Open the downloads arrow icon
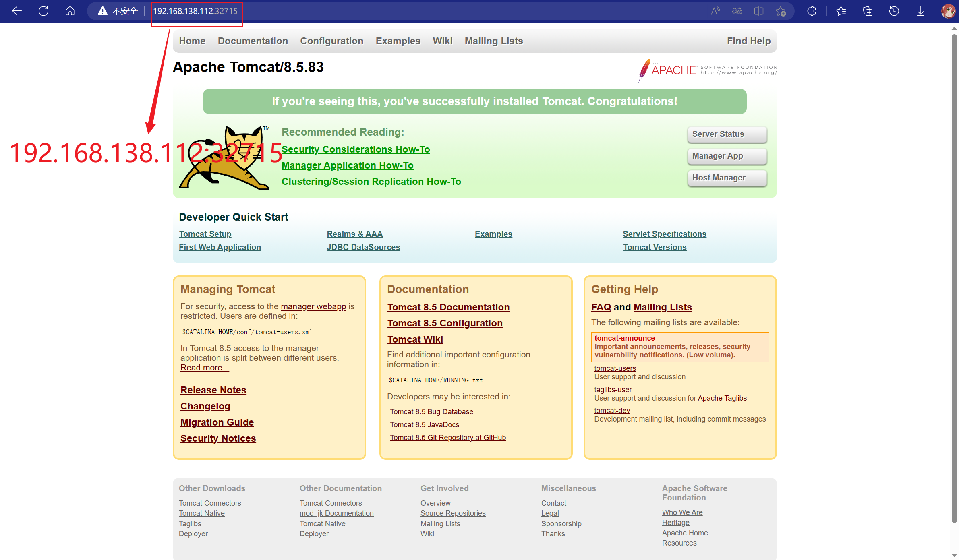Screen dimensions: 959x560 [x=921, y=11]
